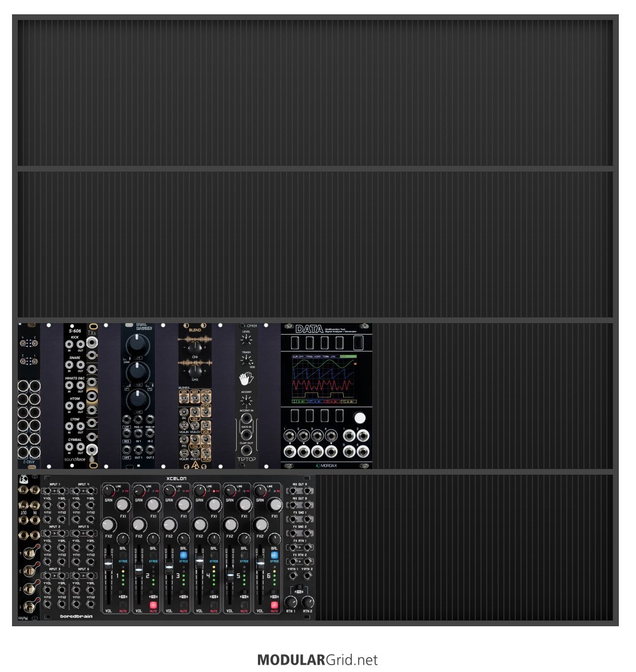The image size is (636, 672).
Task: Click the LEVEL knob on the CP909
Action: (x=247, y=339)
